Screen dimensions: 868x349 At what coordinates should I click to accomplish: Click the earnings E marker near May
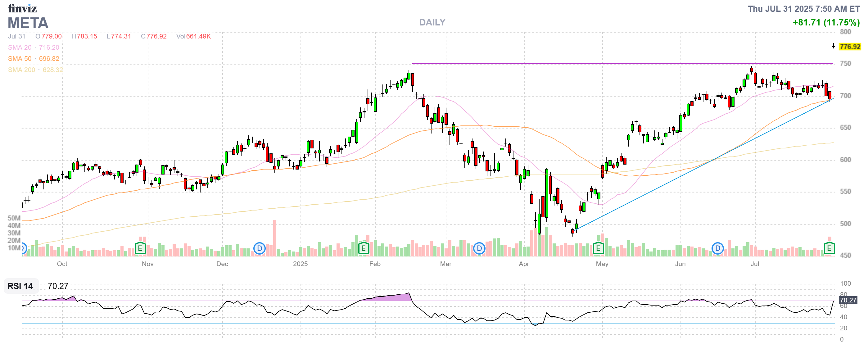point(598,249)
